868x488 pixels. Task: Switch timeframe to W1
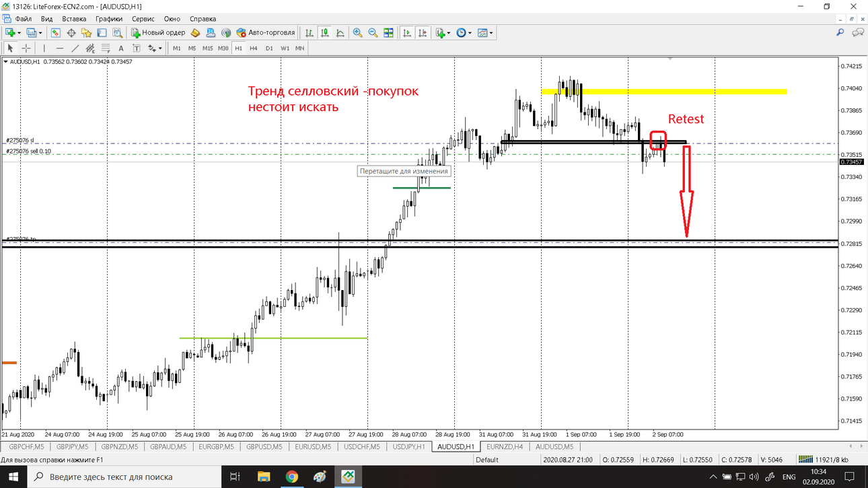click(x=285, y=48)
